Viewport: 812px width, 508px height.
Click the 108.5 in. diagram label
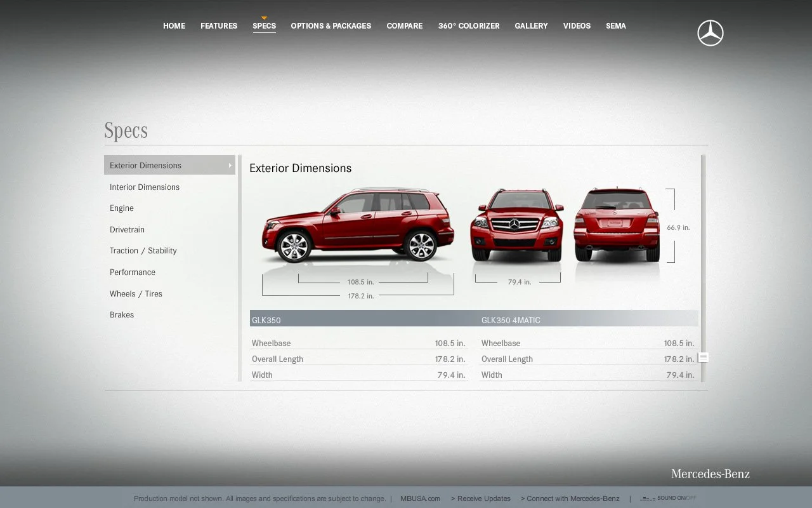point(360,282)
